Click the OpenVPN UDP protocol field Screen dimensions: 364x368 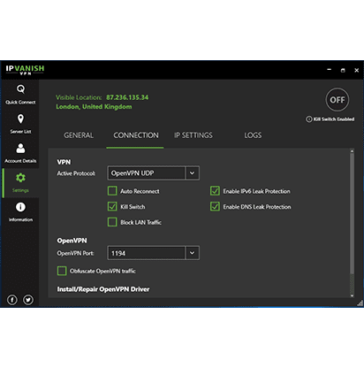coord(146,173)
